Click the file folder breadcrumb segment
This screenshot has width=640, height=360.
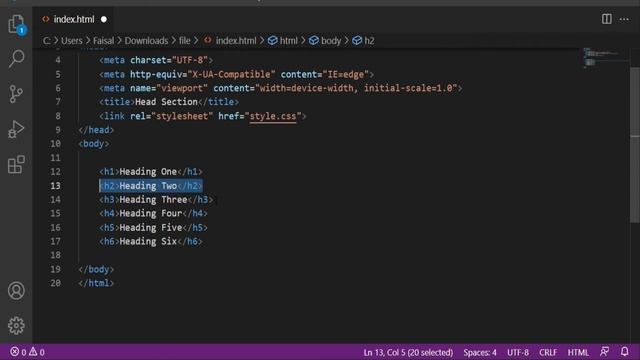coord(184,40)
